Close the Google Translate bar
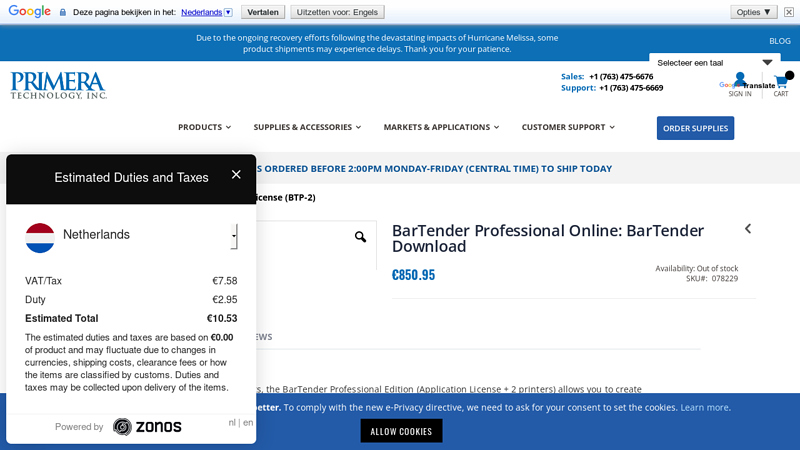800x450 pixels. [x=789, y=12]
